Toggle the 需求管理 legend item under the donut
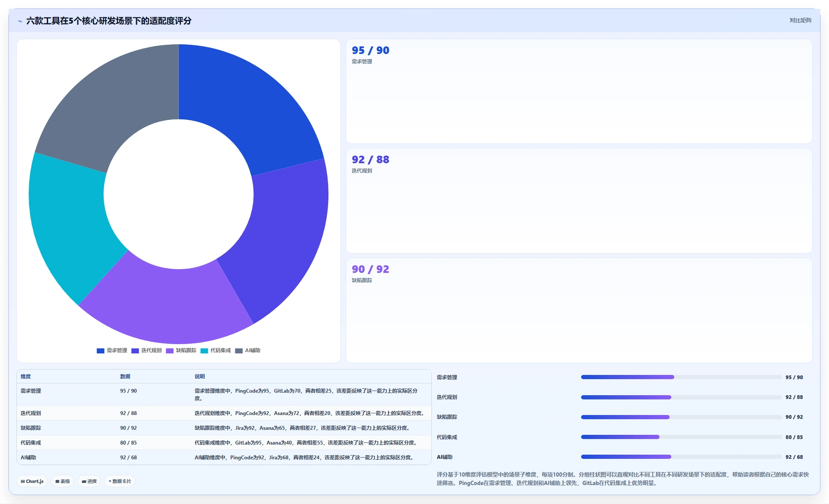This screenshot has width=829, height=504. pos(112,350)
